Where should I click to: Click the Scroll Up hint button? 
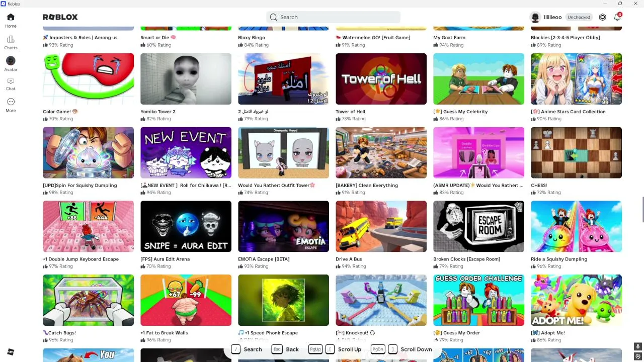[336, 349]
